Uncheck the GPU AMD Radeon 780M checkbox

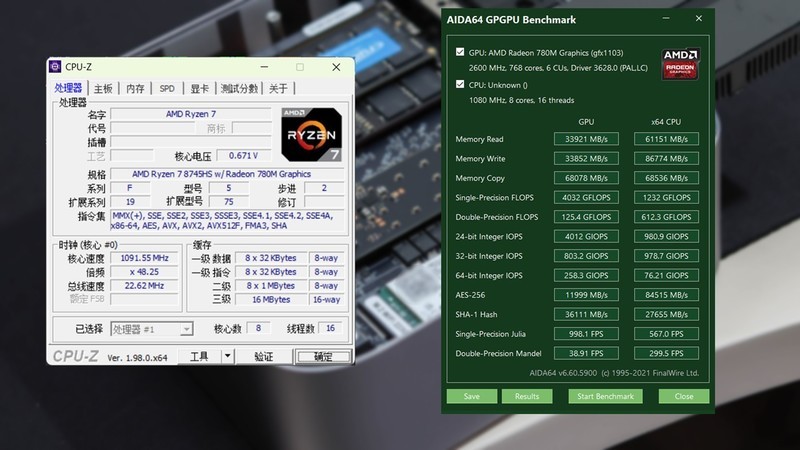pyautogui.click(x=460, y=52)
